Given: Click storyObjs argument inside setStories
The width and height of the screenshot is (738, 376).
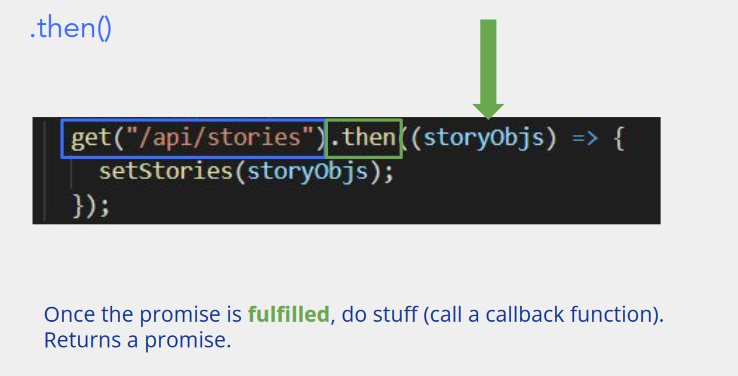Looking at the screenshot, I should point(307,172).
